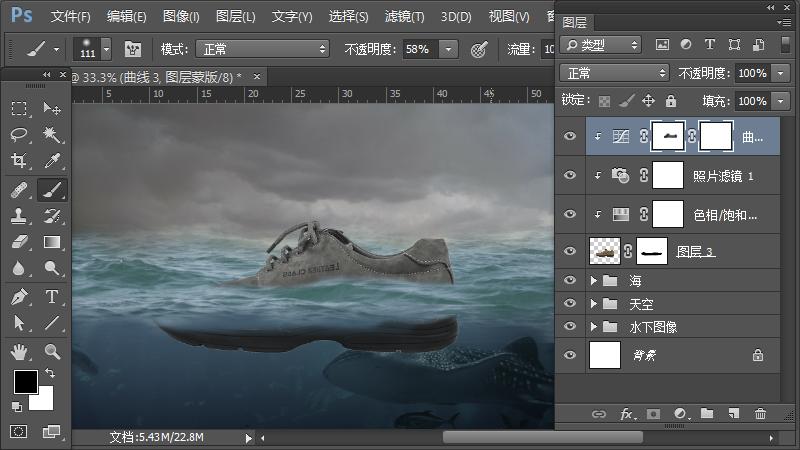Viewport: 800px width, 450px height.
Task: Add a layer mask from panel bottom
Action: [653, 414]
